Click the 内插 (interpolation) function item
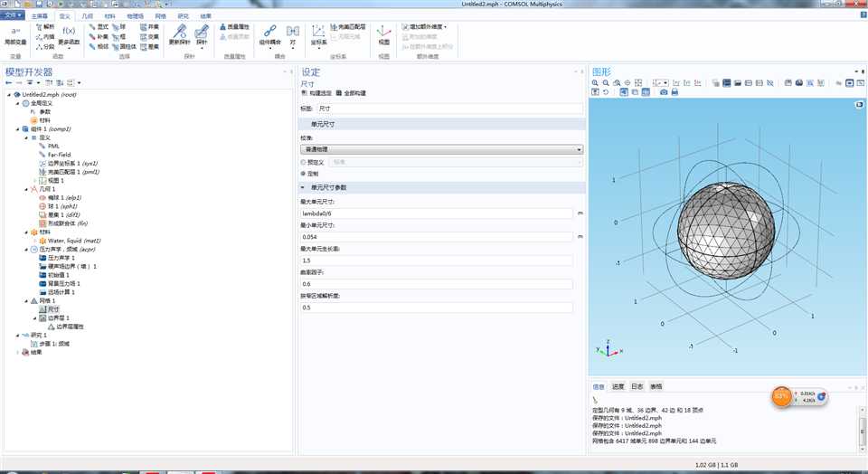The width and height of the screenshot is (868, 474). [x=45, y=36]
